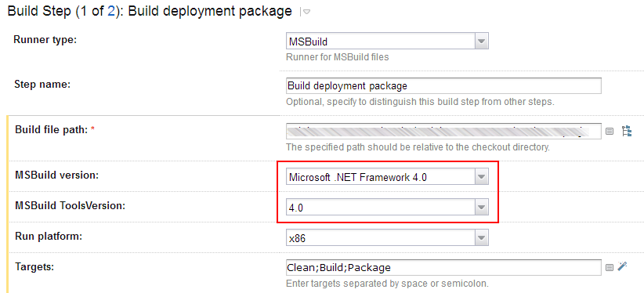Focus the Targets field containing Clean;Build;Package
Screen dimensions: 644x293
pyautogui.click(x=443, y=267)
